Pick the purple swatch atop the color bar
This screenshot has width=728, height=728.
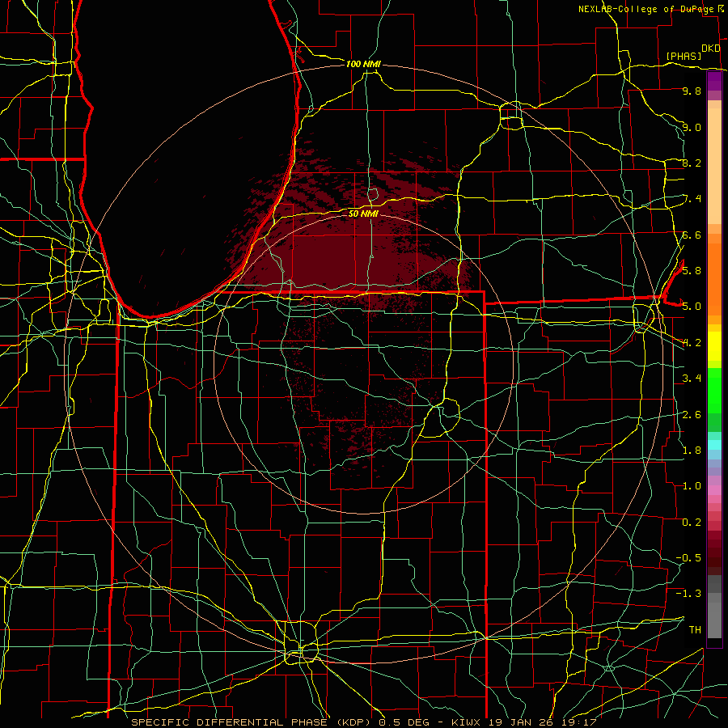pos(714,82)
